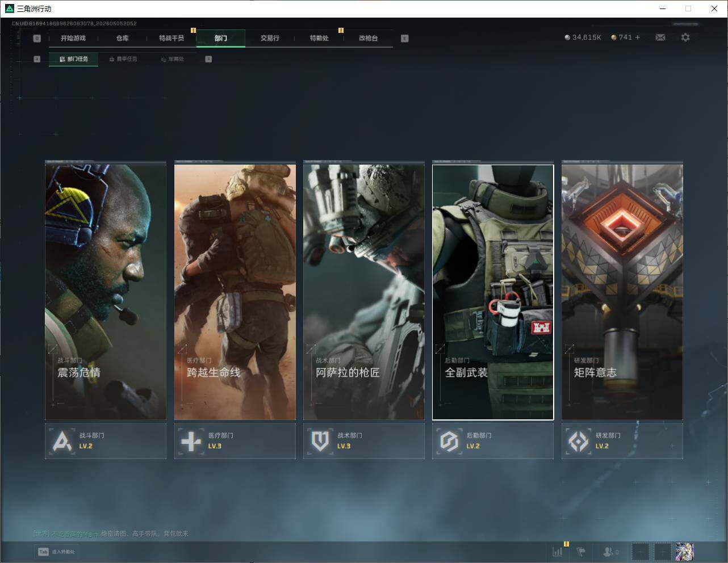Open the 矩阵意志 mission card
This screenshot has width=728, height=563.
tap(622, 292)
